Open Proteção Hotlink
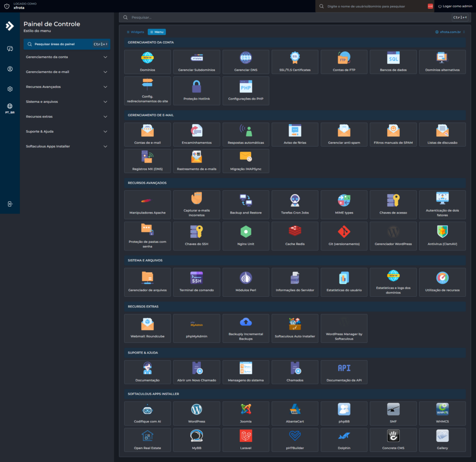Viewport: 476px width, 462px height. [x=197, y=91]
